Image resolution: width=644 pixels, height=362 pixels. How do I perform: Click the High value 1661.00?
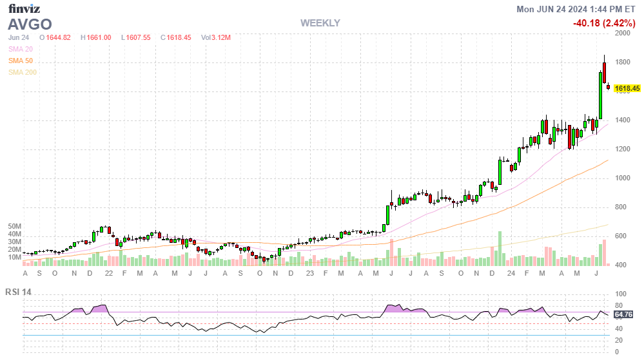pyautogui.click(x=95, y=37)
